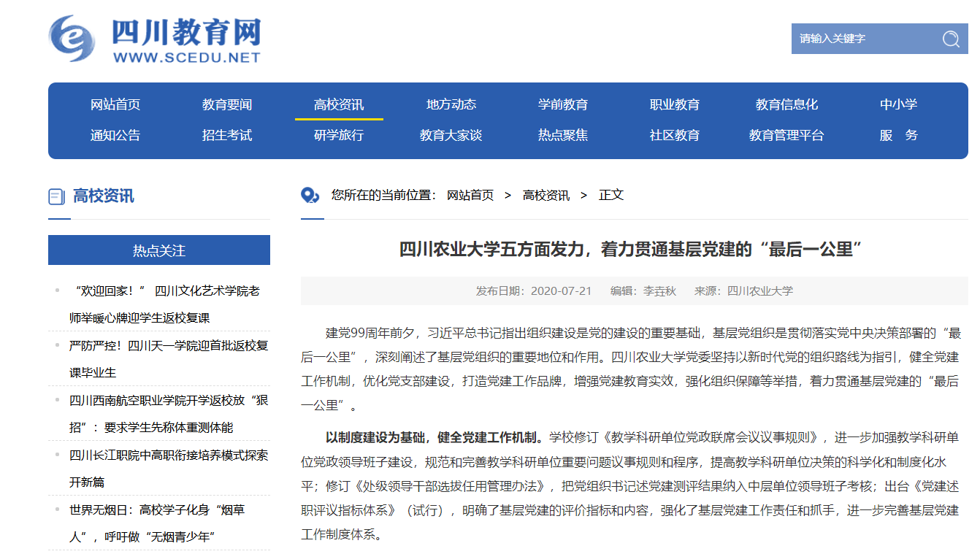Go to 通知公告 section
This screenshot has height=554, width=980.
pyautogui.click(x=115, y=135)
